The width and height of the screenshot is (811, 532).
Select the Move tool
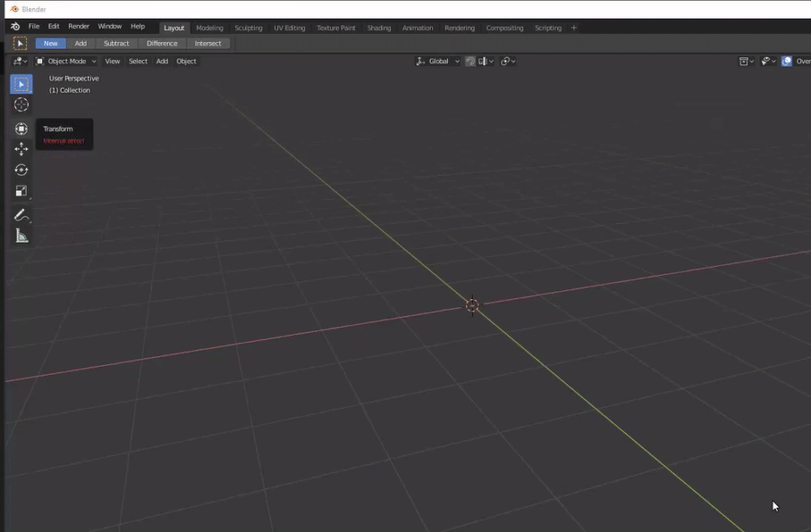point(21,149)
